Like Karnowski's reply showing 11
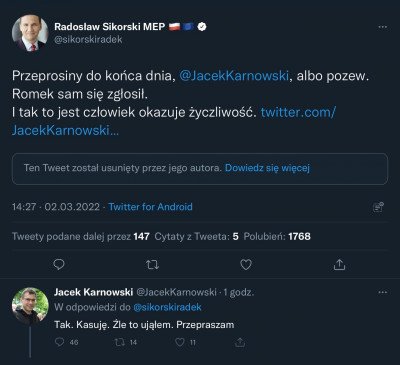400x365 pixels. [x=180, y=342]
